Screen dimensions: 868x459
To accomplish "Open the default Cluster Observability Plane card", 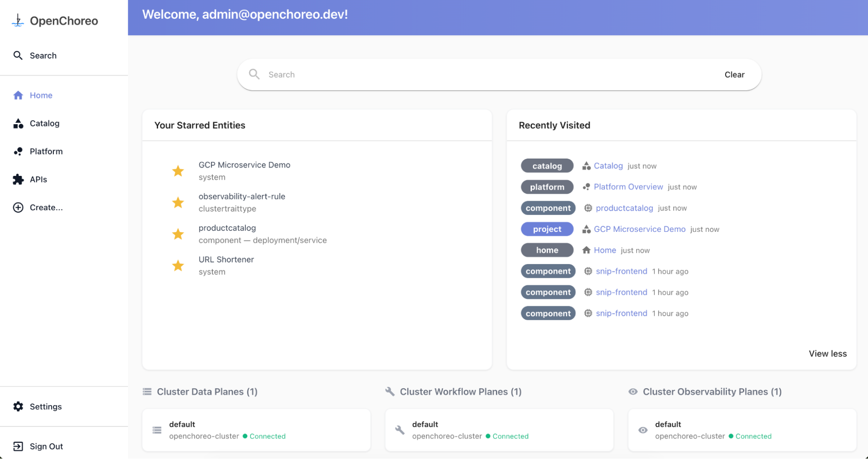I will 742,430.
